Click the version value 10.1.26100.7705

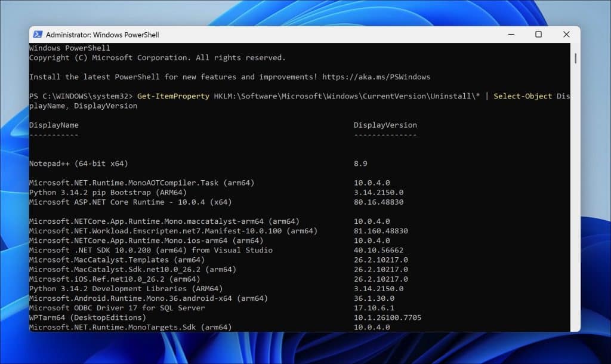[x=387, y=317]
